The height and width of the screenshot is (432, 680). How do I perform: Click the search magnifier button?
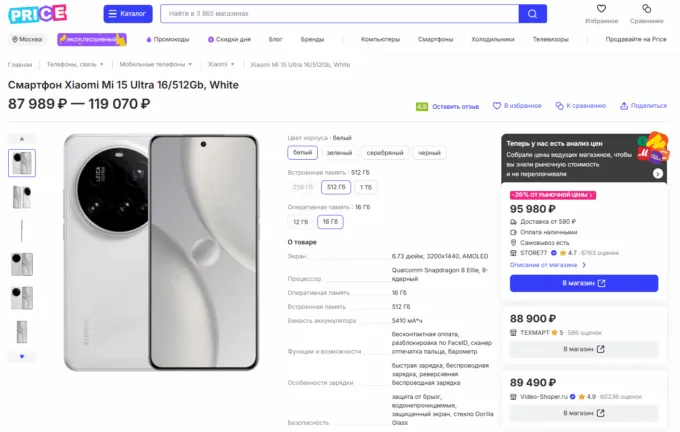click(x=533, y=14)
